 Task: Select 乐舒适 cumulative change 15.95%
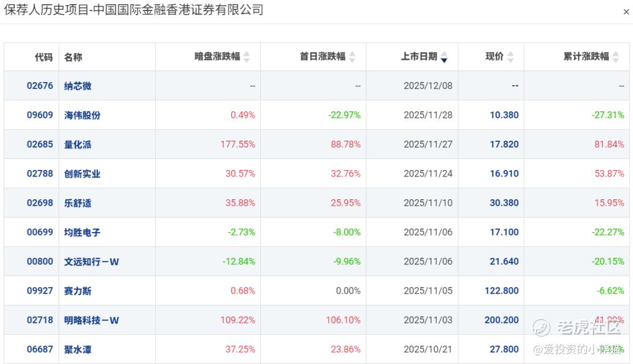click(609, 203)
